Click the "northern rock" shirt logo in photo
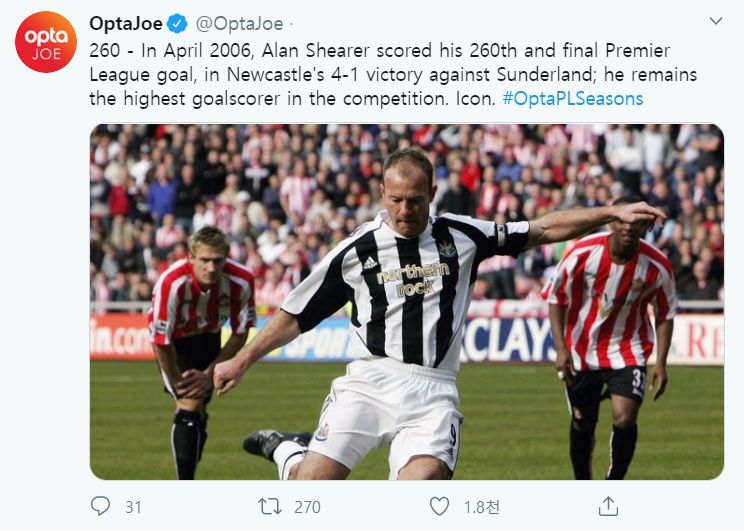Image resolution: width=744 pixels, height=531 pixels. 413,278
